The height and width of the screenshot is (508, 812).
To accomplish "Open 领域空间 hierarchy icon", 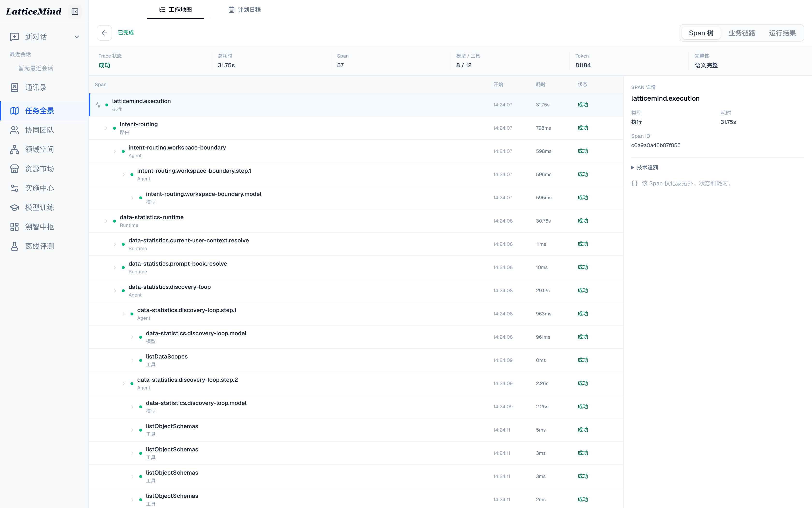I will point(14,149).
